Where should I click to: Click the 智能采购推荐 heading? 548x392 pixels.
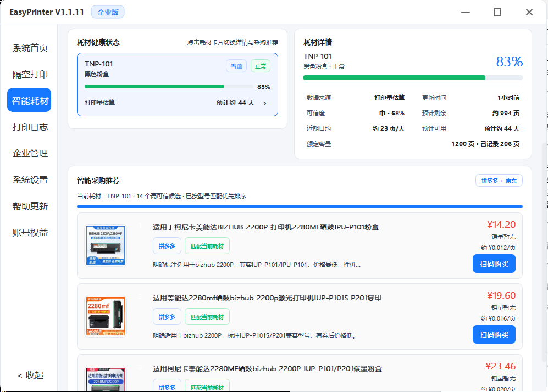click(x=98, y=181)
